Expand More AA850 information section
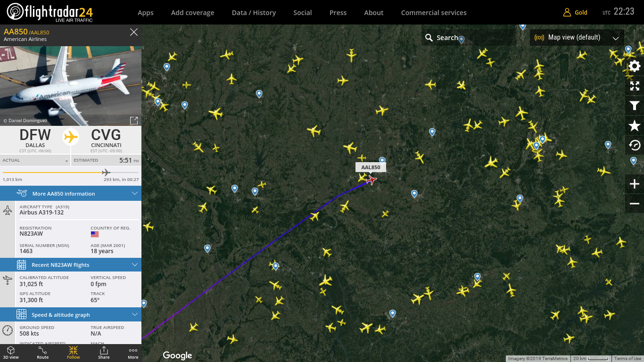The height and width of the screenshot is (362, 644). click(x=71, y=194)
